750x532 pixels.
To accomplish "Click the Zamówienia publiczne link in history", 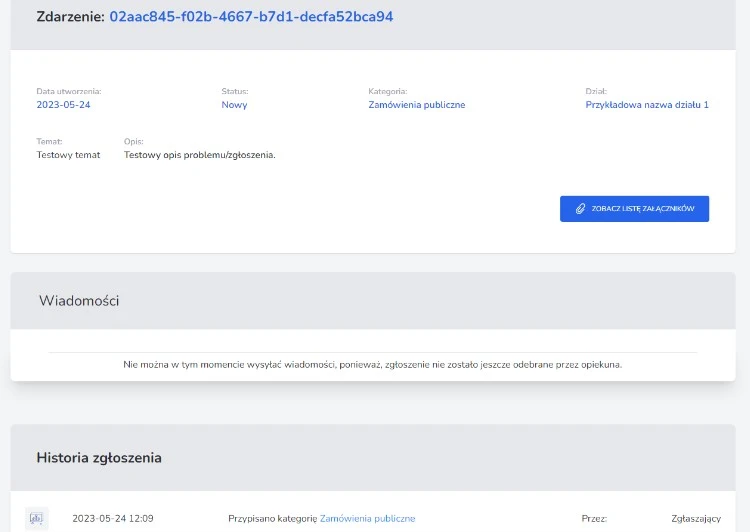I will pos(367,518).
